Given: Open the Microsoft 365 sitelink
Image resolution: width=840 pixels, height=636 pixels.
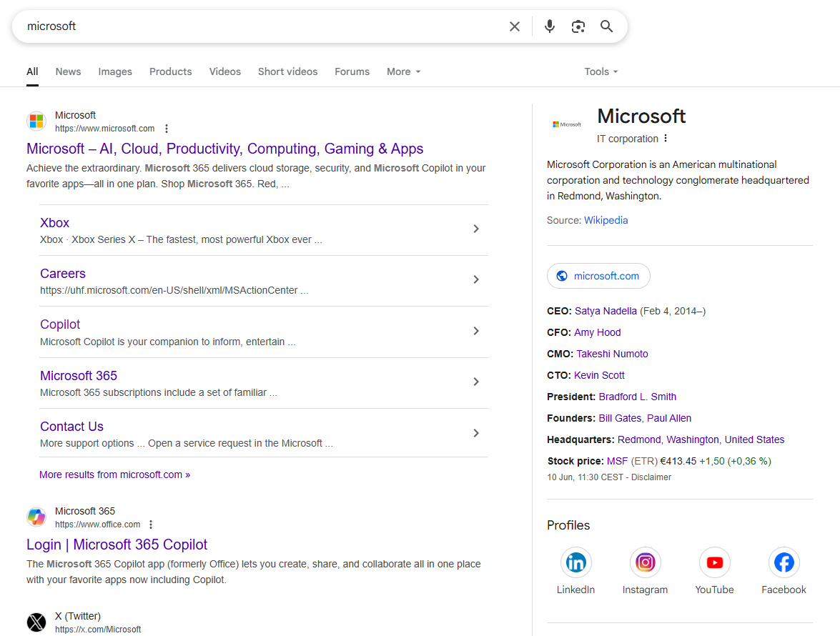Looking at the screenshot, I should (x=79, y=376).
